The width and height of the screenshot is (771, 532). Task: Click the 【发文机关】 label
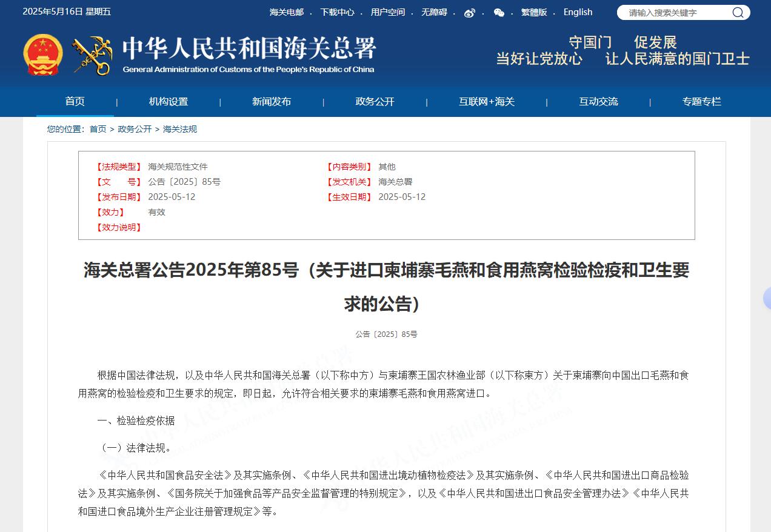pos(349,182)
